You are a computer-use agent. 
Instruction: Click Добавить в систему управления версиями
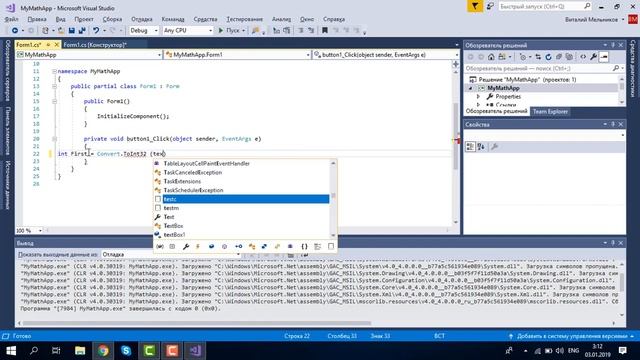pyautogui.click(x=571, y=336)
